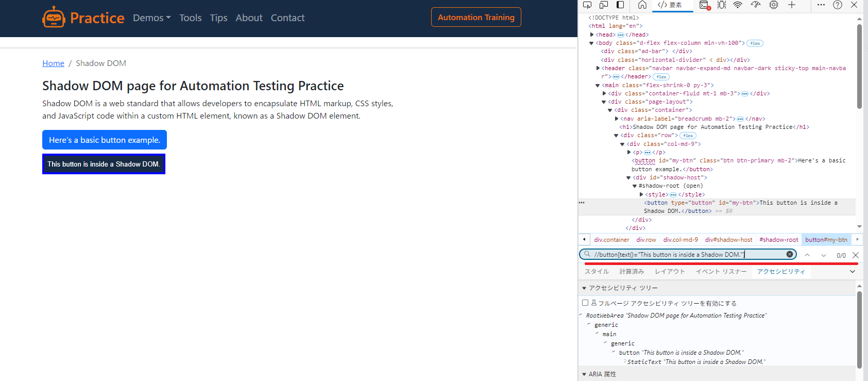This screenshot has width=868, height=381.
Task: Collapse the main flex-shrink-0 node
Action: coord(598,85)
